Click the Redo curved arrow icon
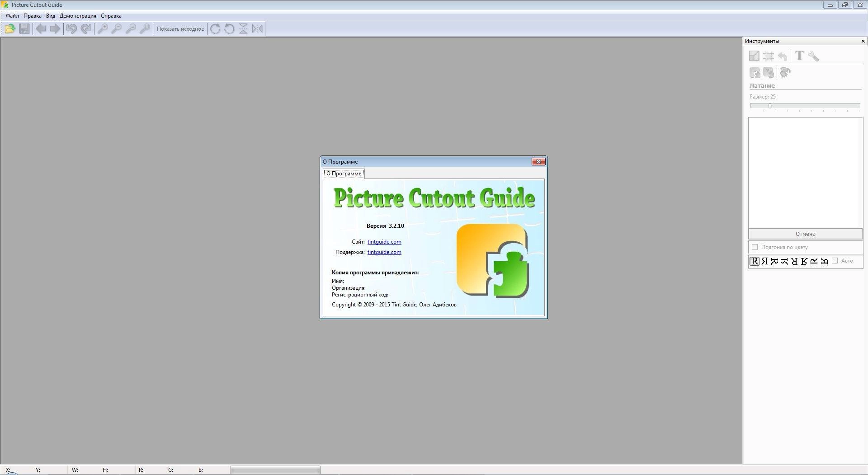The width and height of the screenshot is (868, 475). [x=86, y=29]
